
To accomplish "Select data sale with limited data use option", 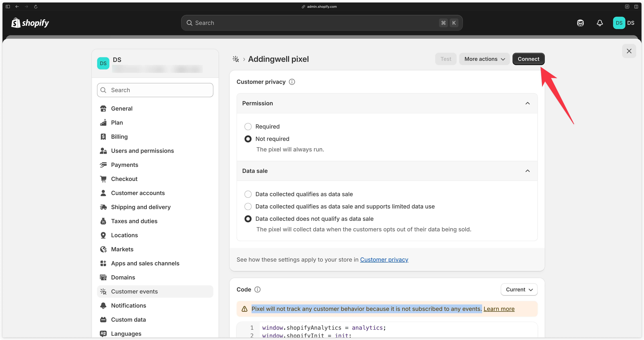I will [x=248, y=206].
